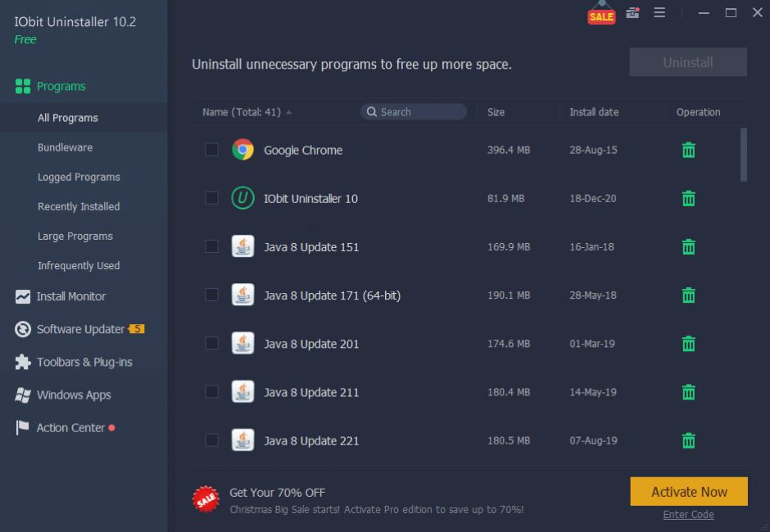Click the Get Your 70% OFF text

(x=278, y=493)
